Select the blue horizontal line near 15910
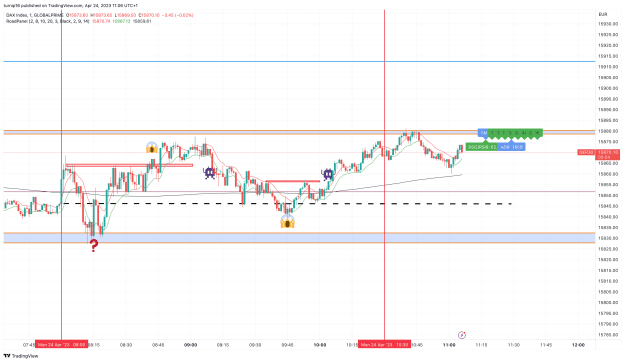 [299, 61]
